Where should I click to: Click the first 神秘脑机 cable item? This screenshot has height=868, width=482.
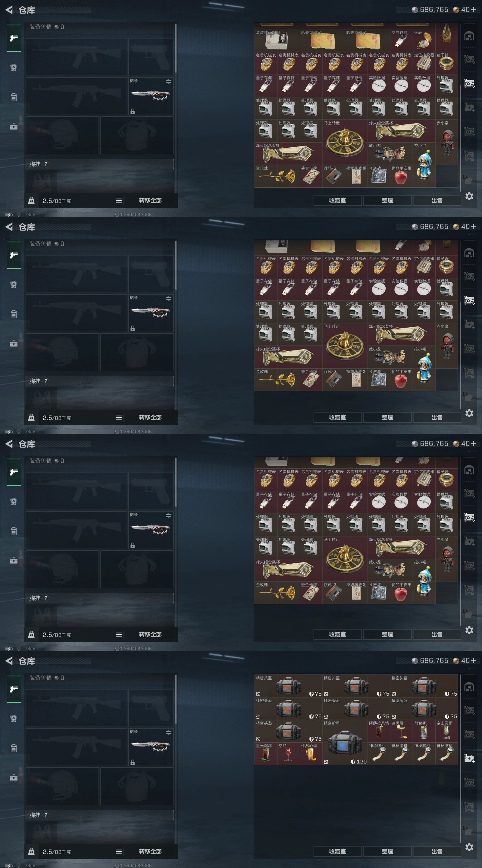point(379,754)
